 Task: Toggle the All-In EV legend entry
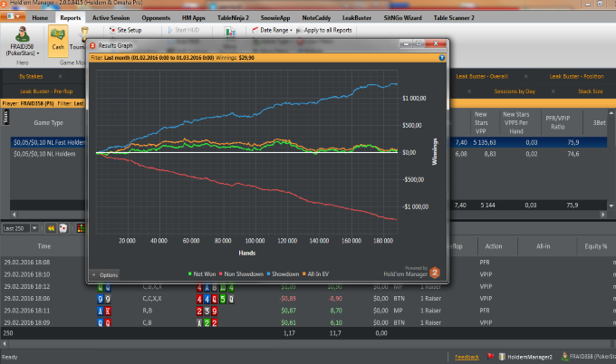tap(315, 273)
